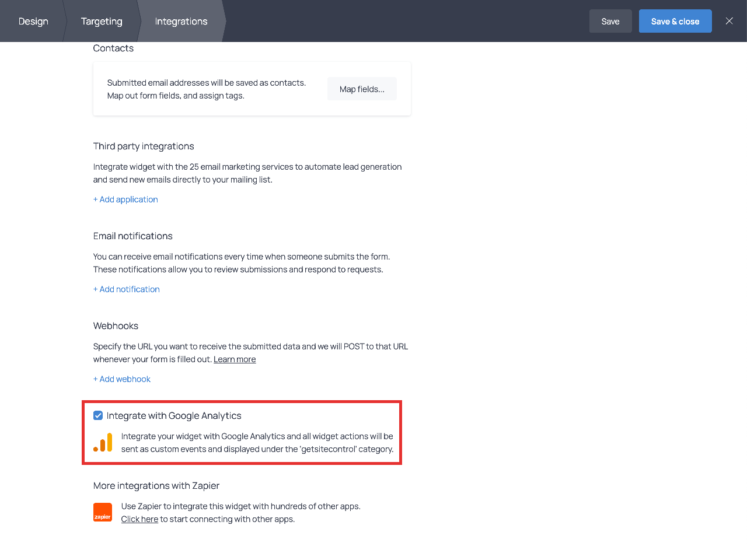This screenshot has height=560, width=747.
Task: Close the widget editor with the X
Action: [x=729, y=21]
